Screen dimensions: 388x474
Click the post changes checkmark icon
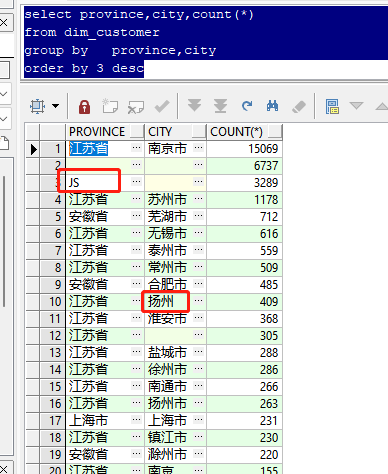click(x=162, y=106)
